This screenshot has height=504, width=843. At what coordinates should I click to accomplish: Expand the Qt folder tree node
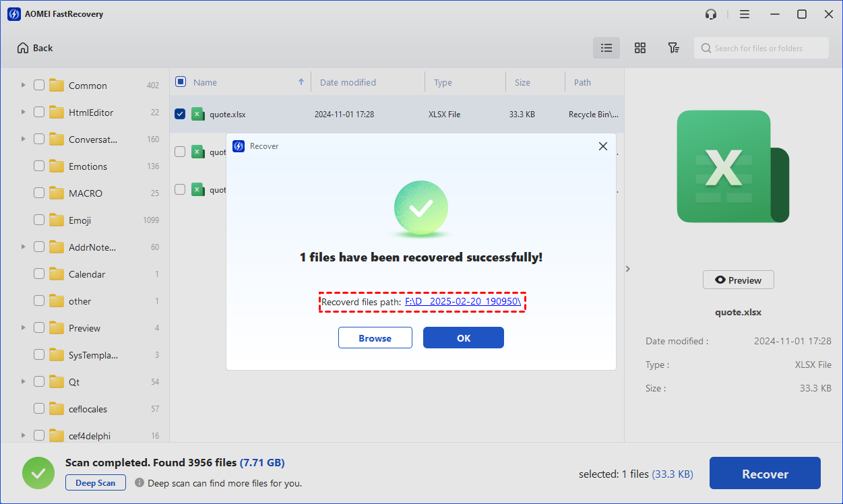23,381
